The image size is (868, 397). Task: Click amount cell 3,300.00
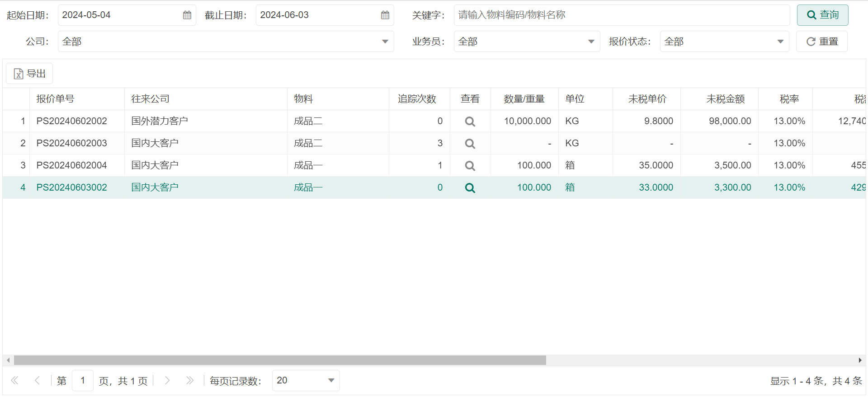click(x=733, y=187)
